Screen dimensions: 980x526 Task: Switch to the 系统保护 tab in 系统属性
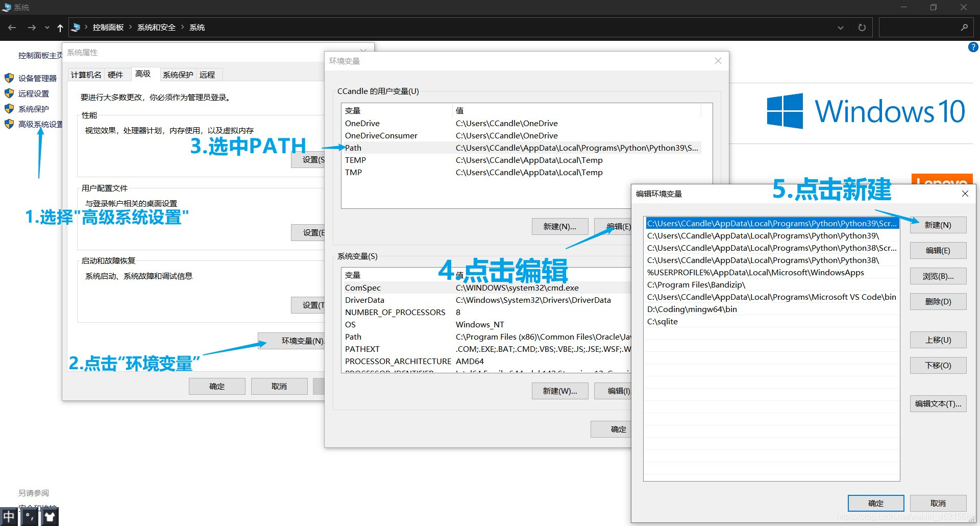(x=178, y=75)
